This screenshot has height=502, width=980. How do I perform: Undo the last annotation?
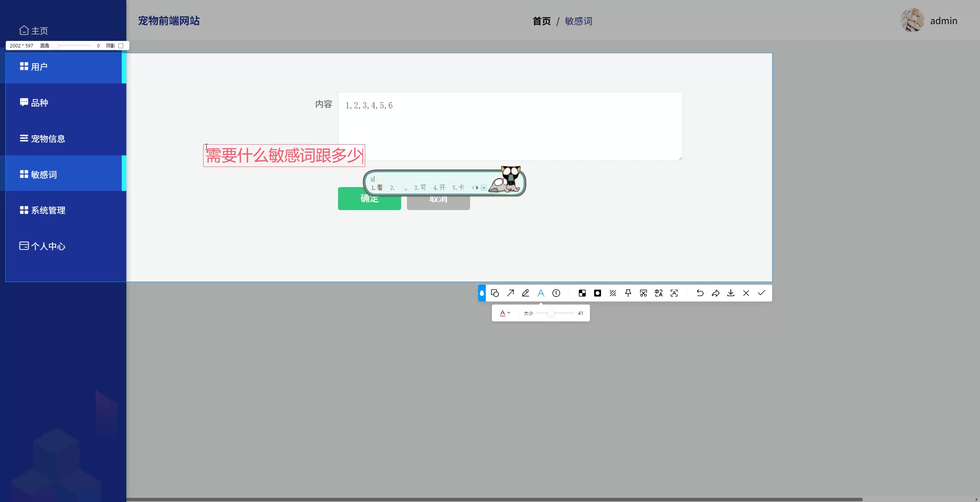700,293
